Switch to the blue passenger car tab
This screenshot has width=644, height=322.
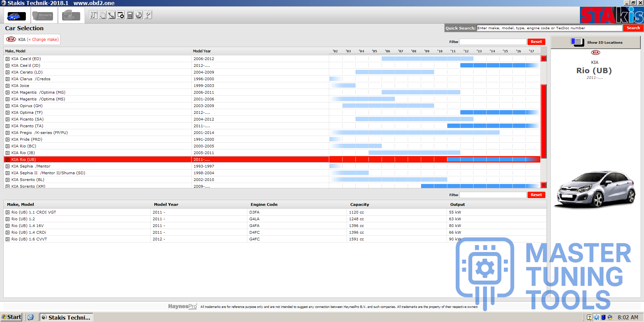coord(16,16)
